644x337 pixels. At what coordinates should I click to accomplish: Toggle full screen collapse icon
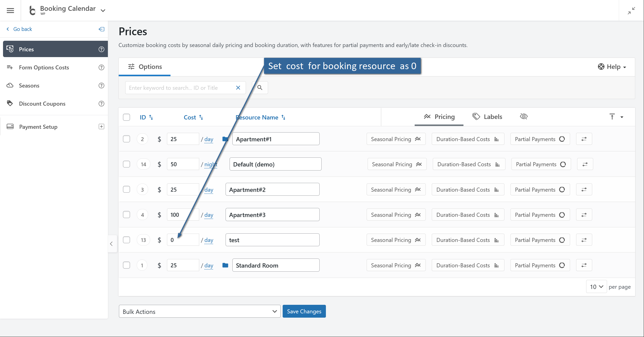tap(631, 11)
